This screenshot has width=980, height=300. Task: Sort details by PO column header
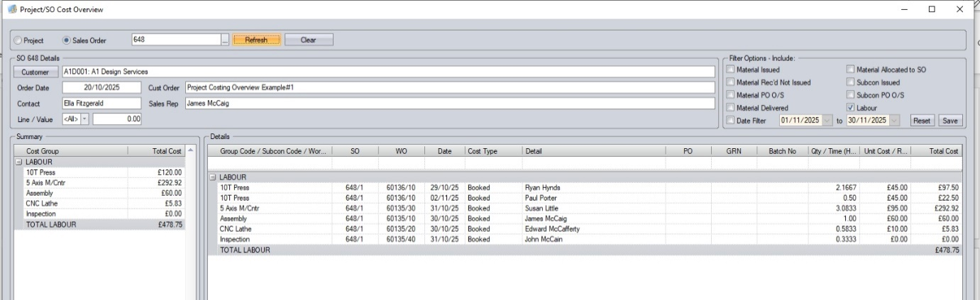(688, 151)
